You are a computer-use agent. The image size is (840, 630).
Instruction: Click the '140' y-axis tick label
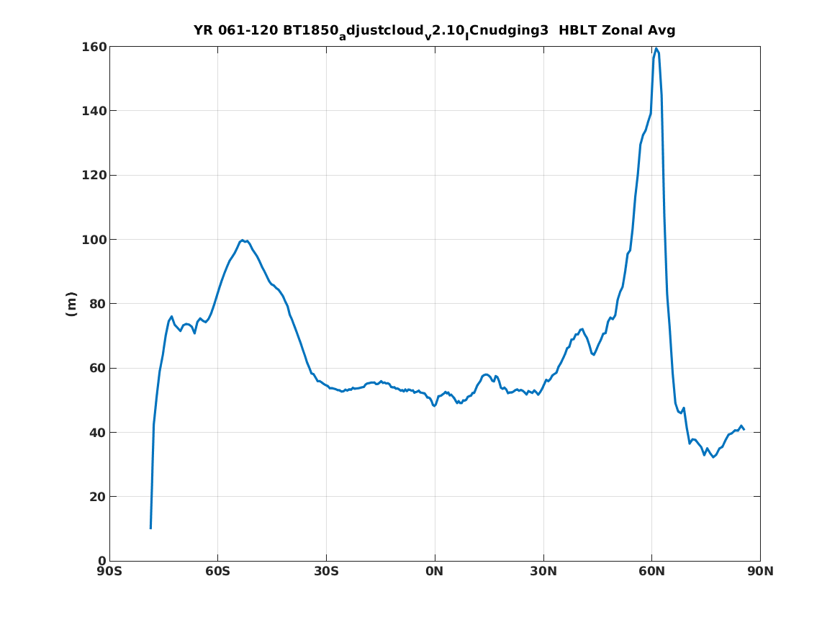point(94,111)
